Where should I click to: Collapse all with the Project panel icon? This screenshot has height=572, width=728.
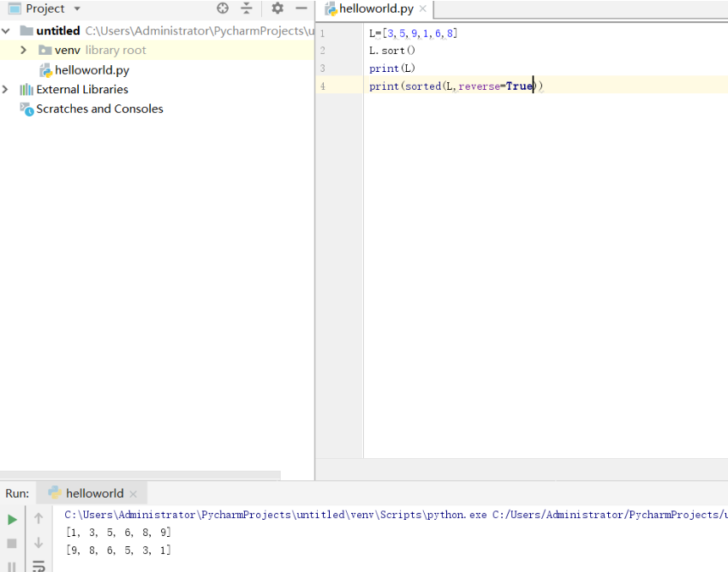tap(247, 8)
